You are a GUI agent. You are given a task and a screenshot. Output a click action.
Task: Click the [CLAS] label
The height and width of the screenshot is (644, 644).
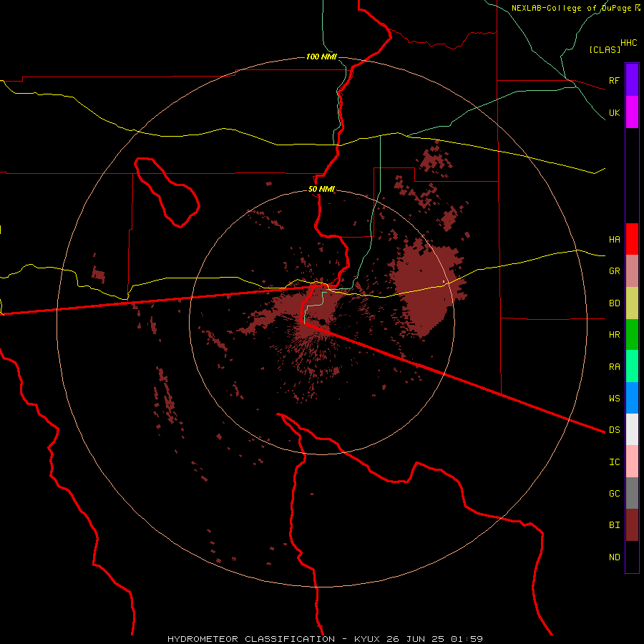[605, 49]
